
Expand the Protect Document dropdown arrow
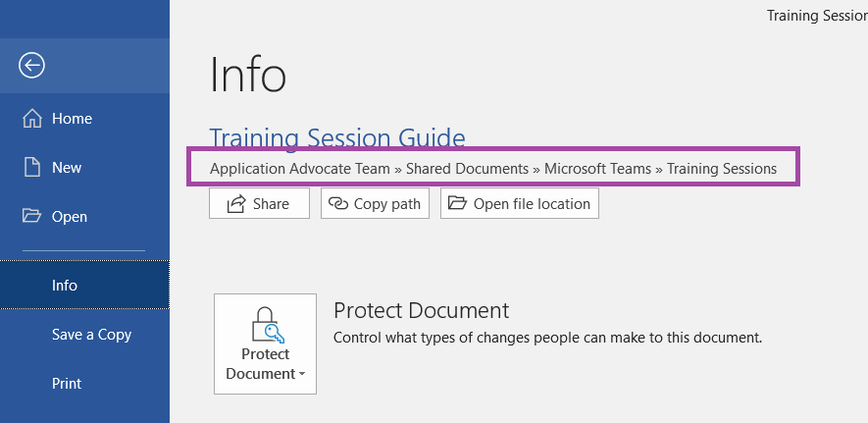[x=302, y=374]
